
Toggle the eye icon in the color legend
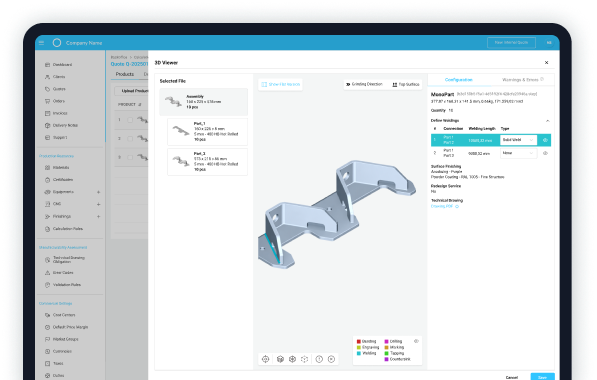(x=416, y=341)
